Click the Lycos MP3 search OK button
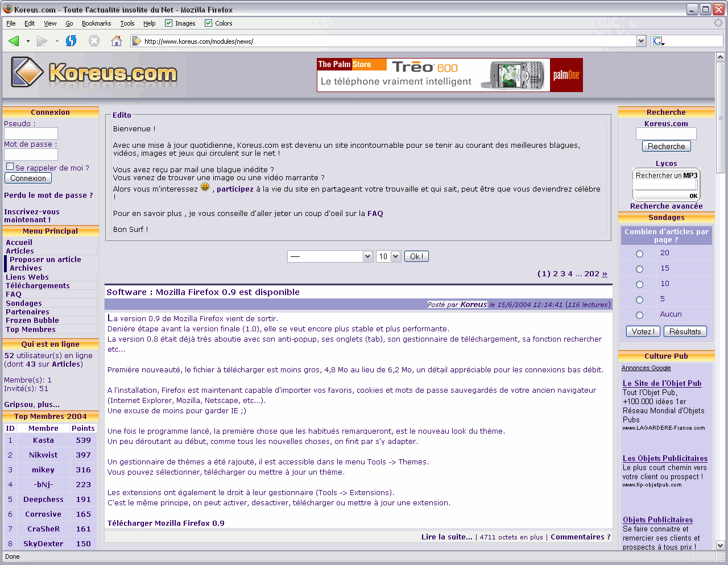The height and width of the screenshot is (565, 728). coord(693,196)
